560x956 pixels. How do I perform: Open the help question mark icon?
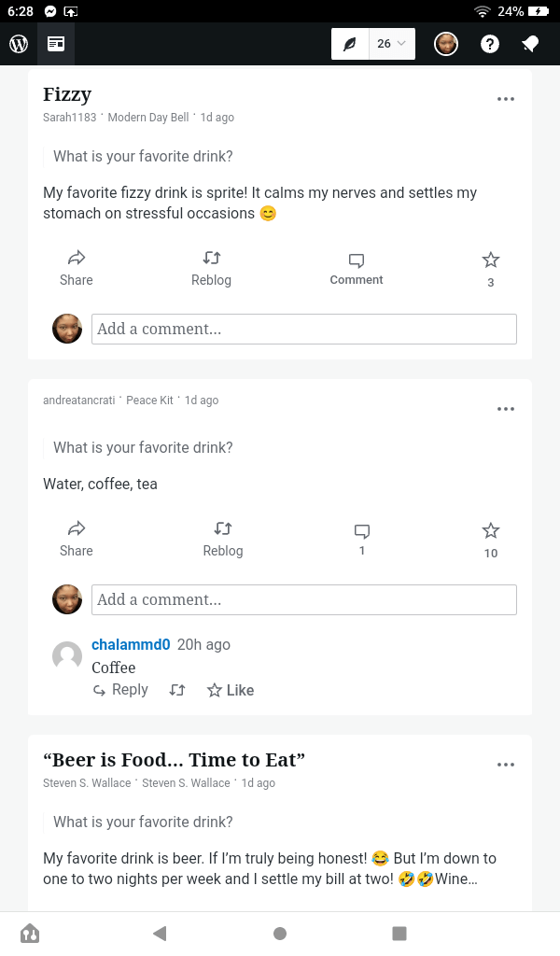point(490,44)
